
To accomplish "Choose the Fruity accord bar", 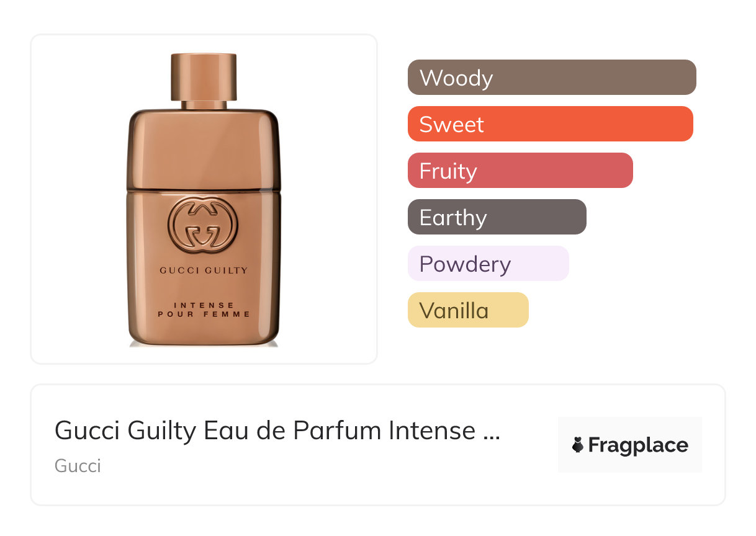I will (520, 171).
